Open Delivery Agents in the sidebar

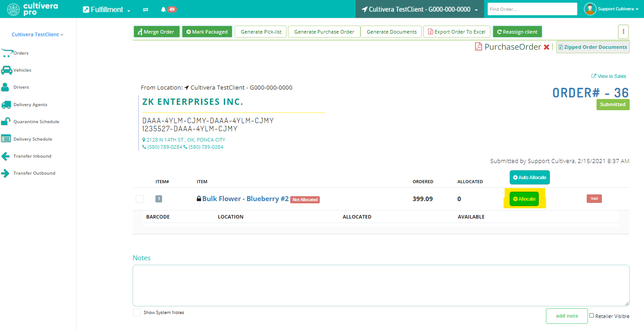[30, 104]
